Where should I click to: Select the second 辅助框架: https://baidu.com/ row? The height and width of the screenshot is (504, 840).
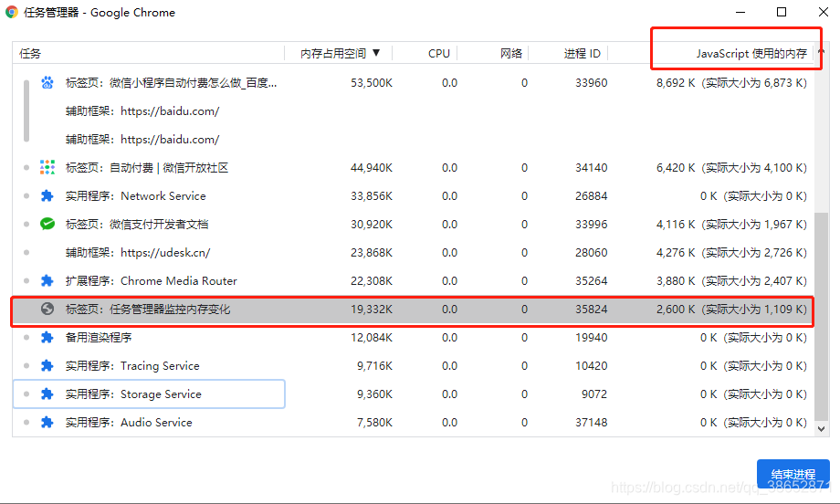tap(413, 140)
